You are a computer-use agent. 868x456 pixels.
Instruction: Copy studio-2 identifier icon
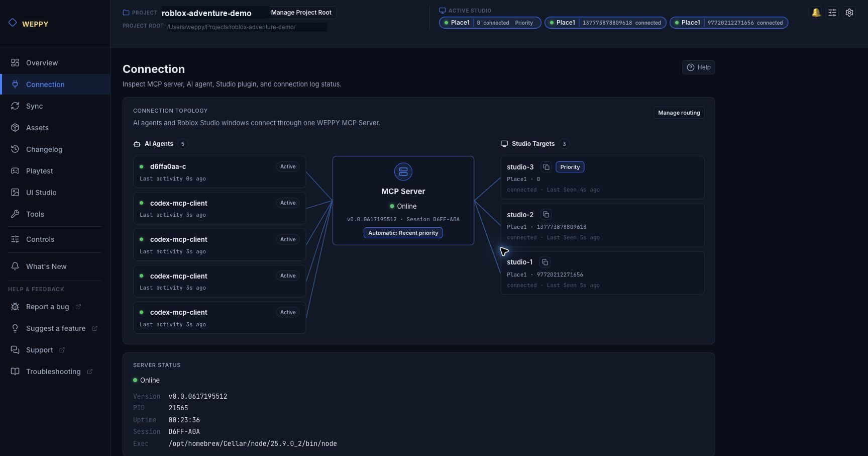[546, 215]
